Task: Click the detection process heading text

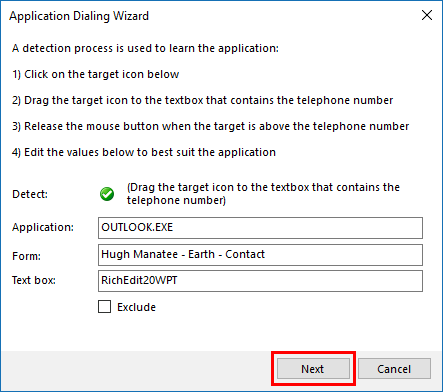Action: pyautogui.click(x=145, y=48)
